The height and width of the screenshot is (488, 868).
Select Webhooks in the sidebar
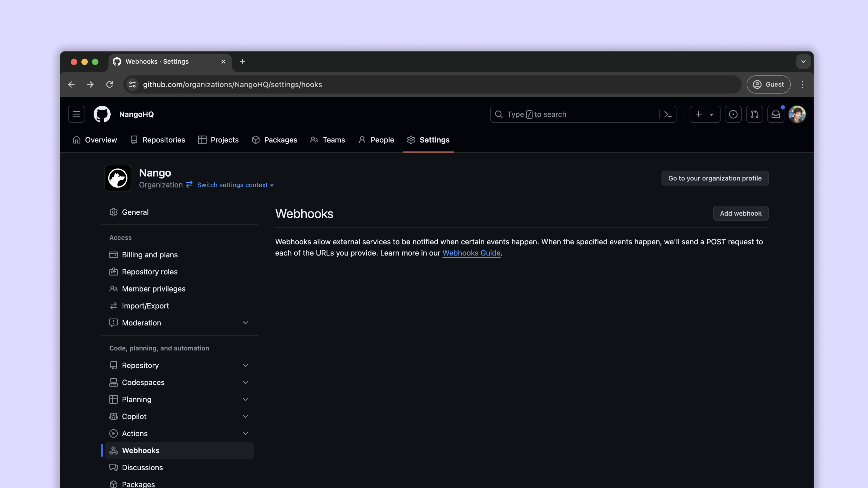click(179, 450)
